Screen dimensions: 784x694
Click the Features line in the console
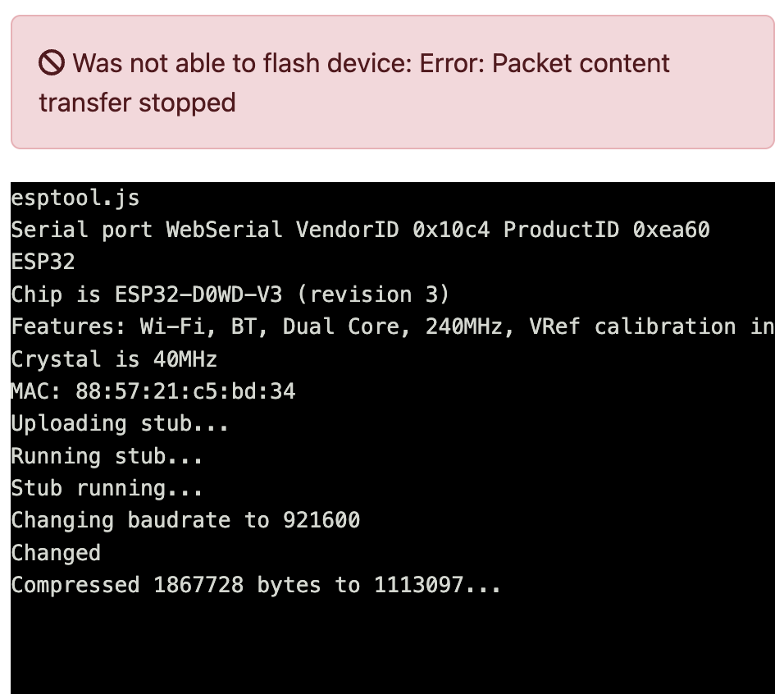click(x=392, y=326)
